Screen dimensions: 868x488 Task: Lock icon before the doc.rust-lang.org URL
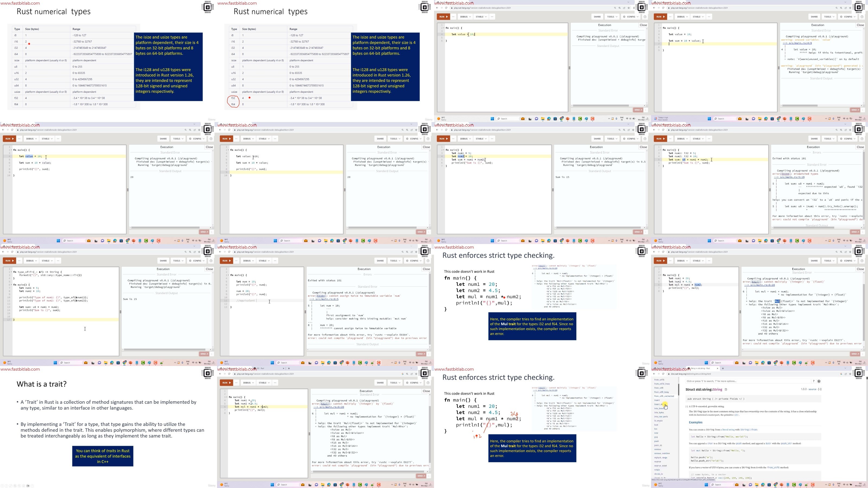click(669, 374)
